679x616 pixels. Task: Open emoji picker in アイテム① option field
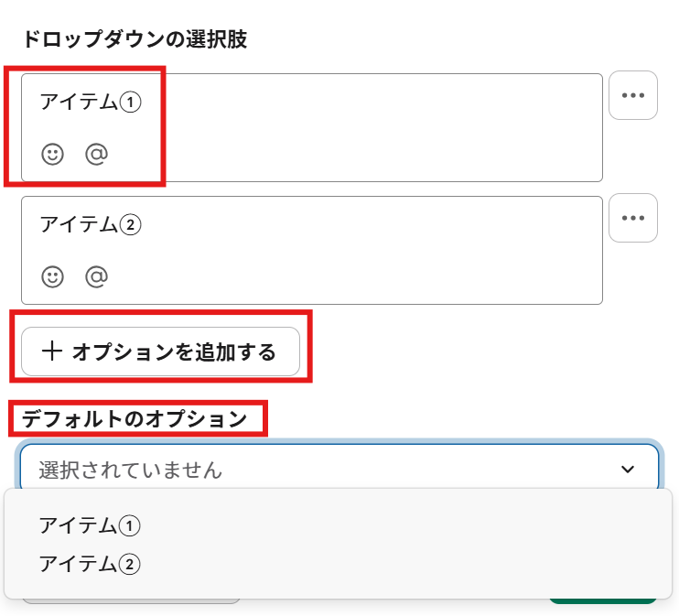(53, 154)
